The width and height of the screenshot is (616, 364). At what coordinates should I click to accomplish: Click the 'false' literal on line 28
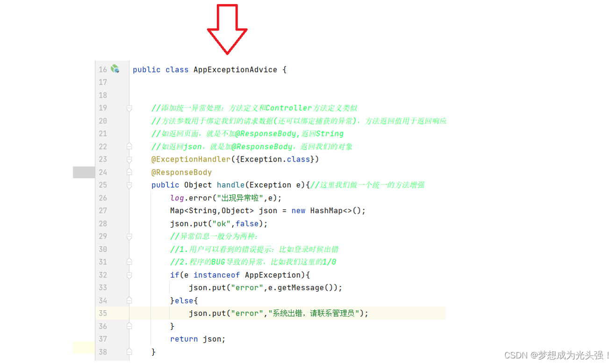point(247,223)
